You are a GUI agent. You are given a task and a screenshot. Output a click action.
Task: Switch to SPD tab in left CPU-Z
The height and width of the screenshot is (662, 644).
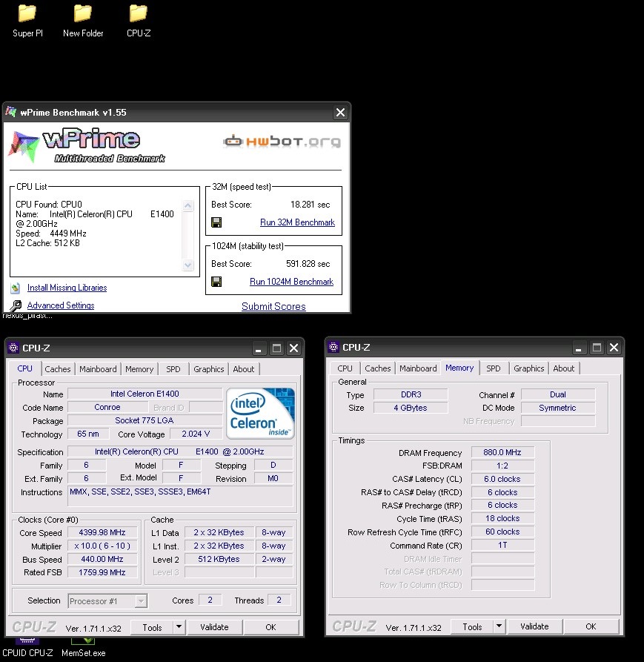(173, 369)
